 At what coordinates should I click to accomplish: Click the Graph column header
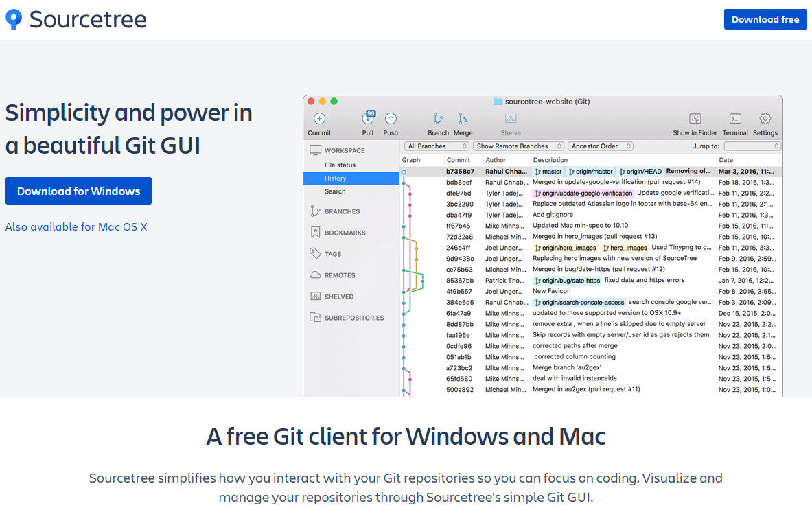tap(411, 159)
